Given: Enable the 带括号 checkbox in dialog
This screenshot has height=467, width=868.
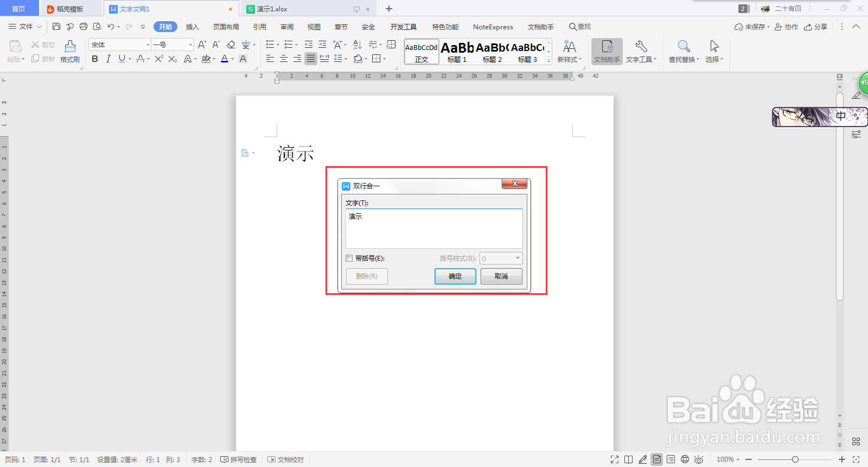Looking at the screenshot, I should click(349, 258).
